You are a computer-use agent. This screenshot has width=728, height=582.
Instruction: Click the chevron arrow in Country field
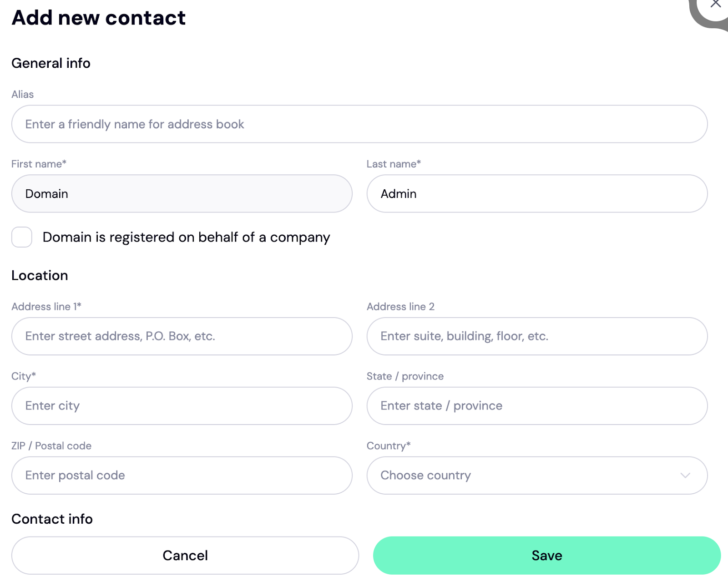(685, 476)
